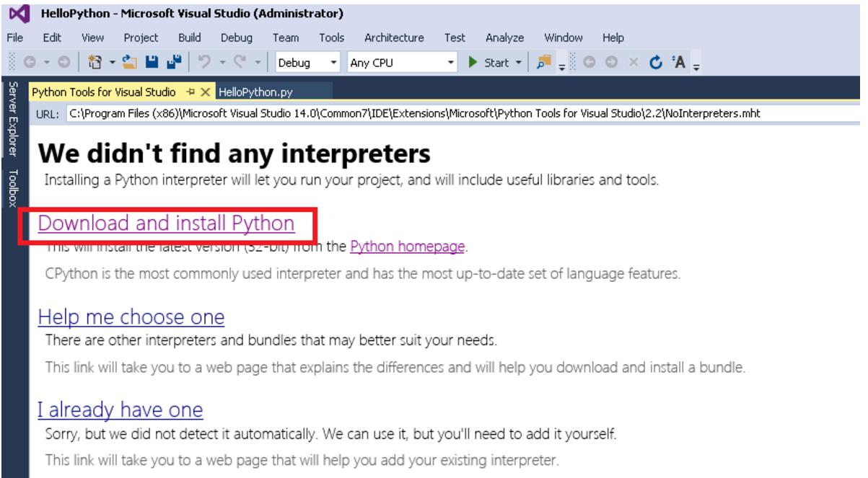Open the Help menu
Viewport: 868px width, 478px height.
[613, 38]
